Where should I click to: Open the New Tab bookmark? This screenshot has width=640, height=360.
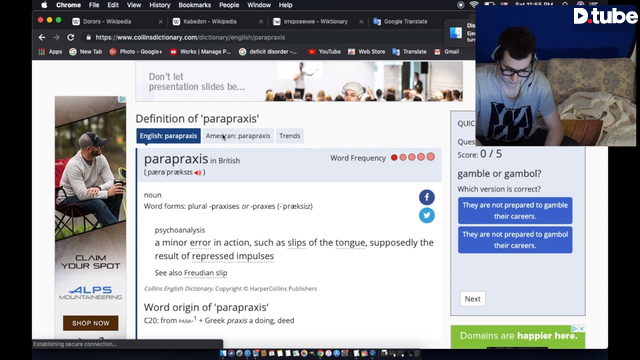coord(86,52)
